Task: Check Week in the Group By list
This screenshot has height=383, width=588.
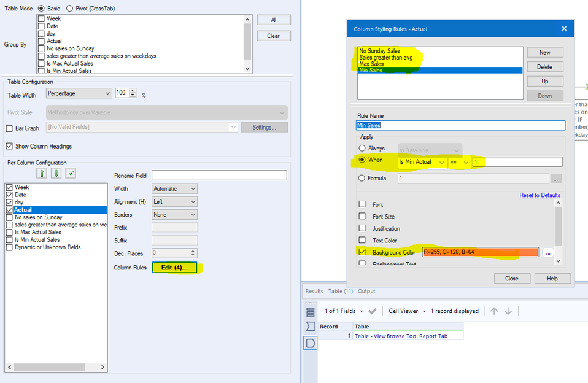Action: coord(41,18)
